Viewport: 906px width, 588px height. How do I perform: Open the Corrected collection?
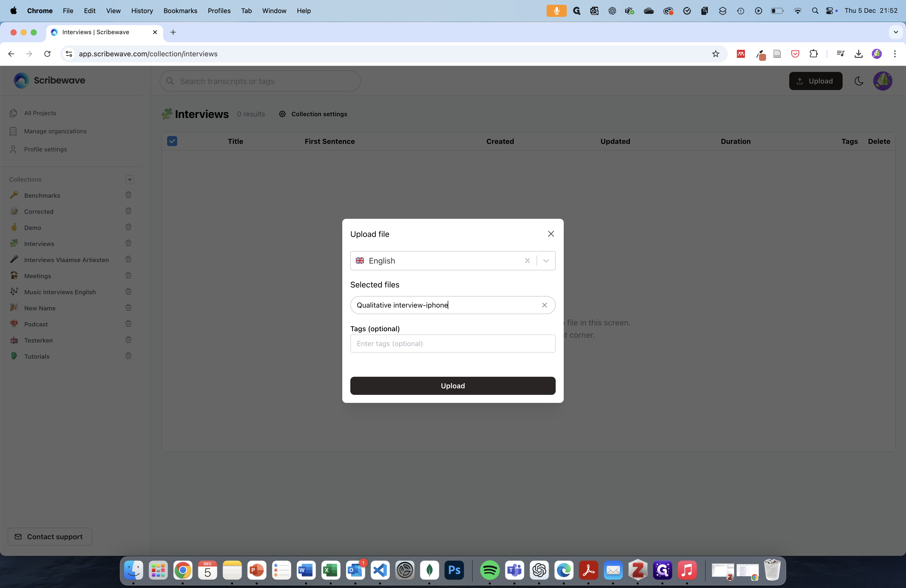(x=39, y=212)
